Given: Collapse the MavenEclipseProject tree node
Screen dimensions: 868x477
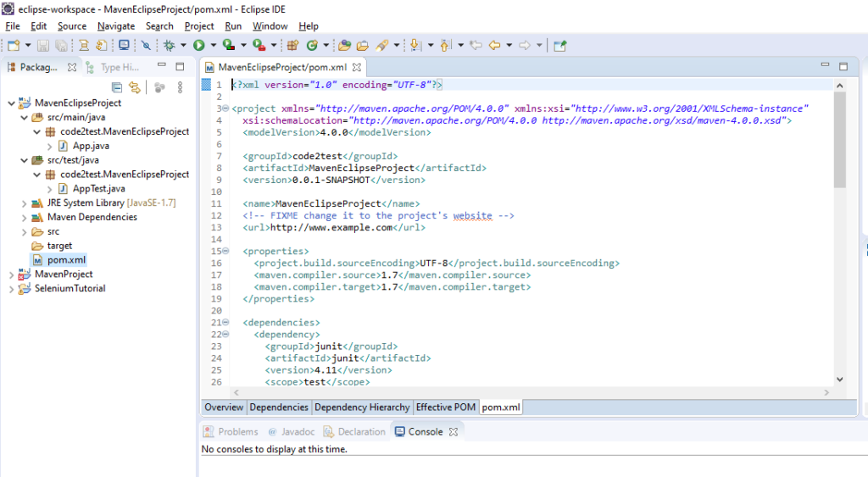Looking at the screenshot, I should [x=11, y=103].
